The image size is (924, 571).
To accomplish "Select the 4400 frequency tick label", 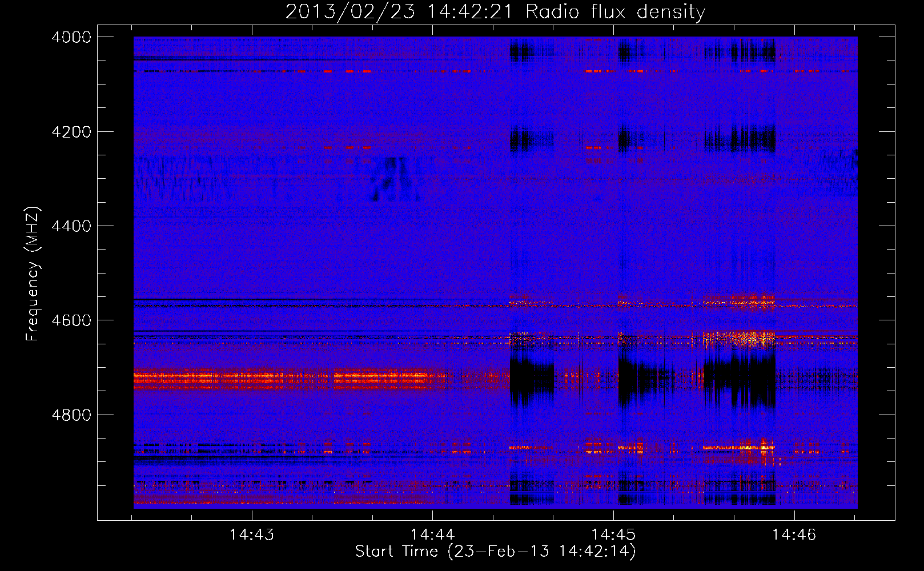I will (x=71, y=226).
